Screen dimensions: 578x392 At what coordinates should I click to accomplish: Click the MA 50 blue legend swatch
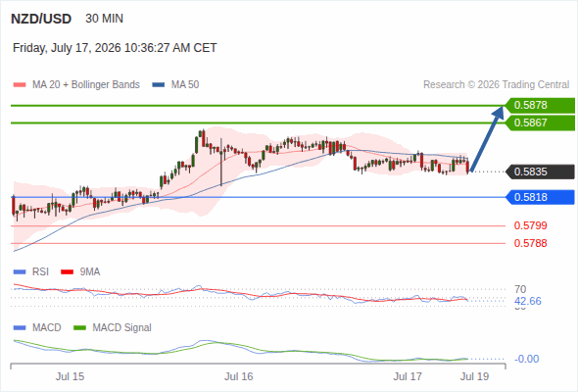[158, 85]
